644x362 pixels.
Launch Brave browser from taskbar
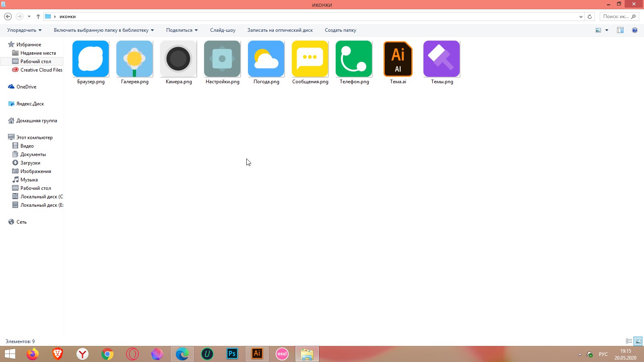click(58, 354)
